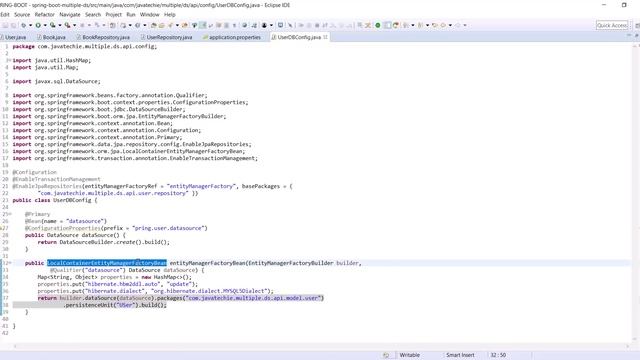Click the green Run launch icon
The width and height of the screenshot is (640, 360).
click(38, 25)
